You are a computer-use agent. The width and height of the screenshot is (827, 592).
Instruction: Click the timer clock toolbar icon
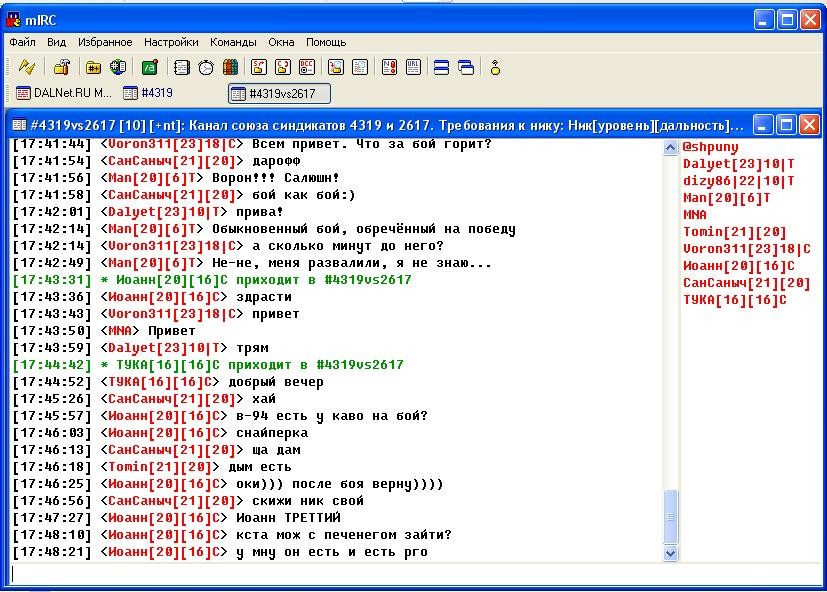(x=206, y=67)
